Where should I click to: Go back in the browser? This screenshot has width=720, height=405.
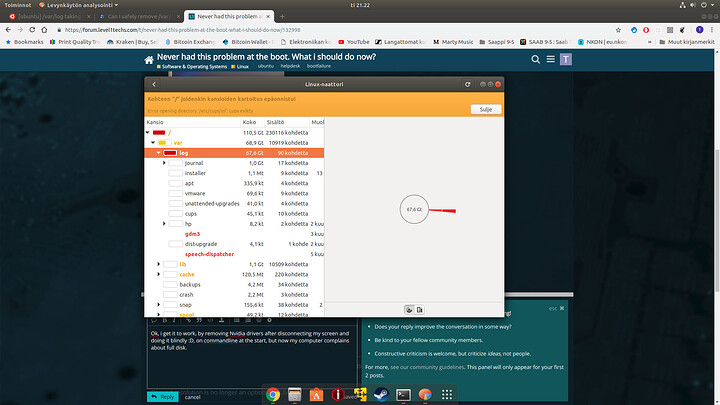click(x=8, y=30)
